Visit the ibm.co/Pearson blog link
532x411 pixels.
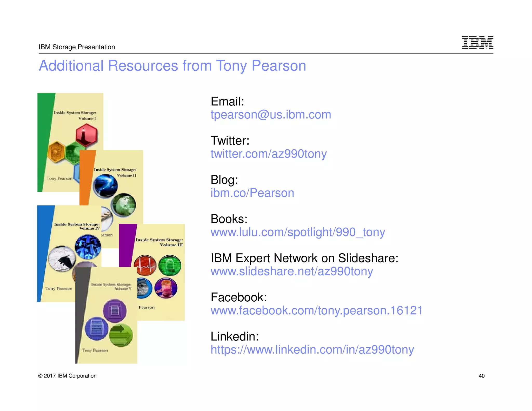click(252, 193)
